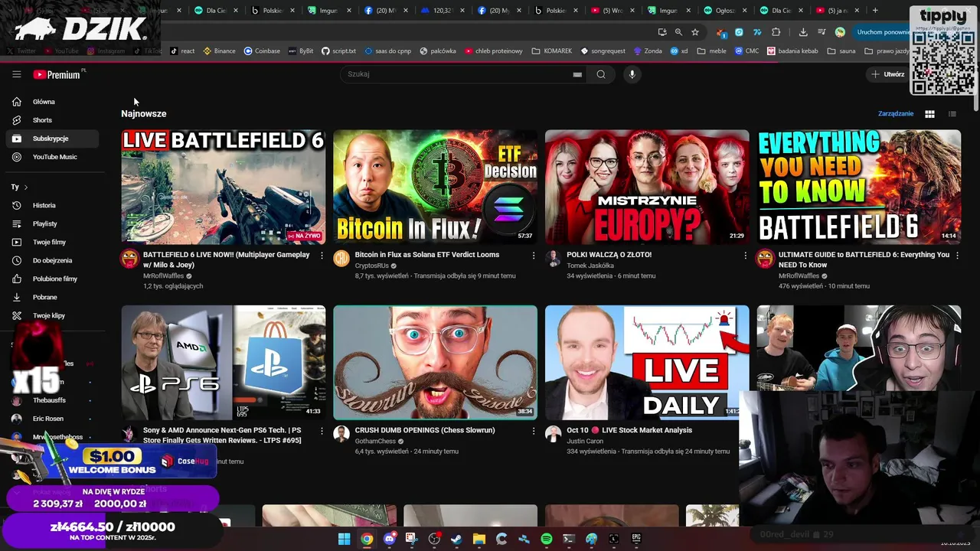Open Eric Rosen subscription channel
The width and height of the screenshot is (980, 551).
coord(52,419)
